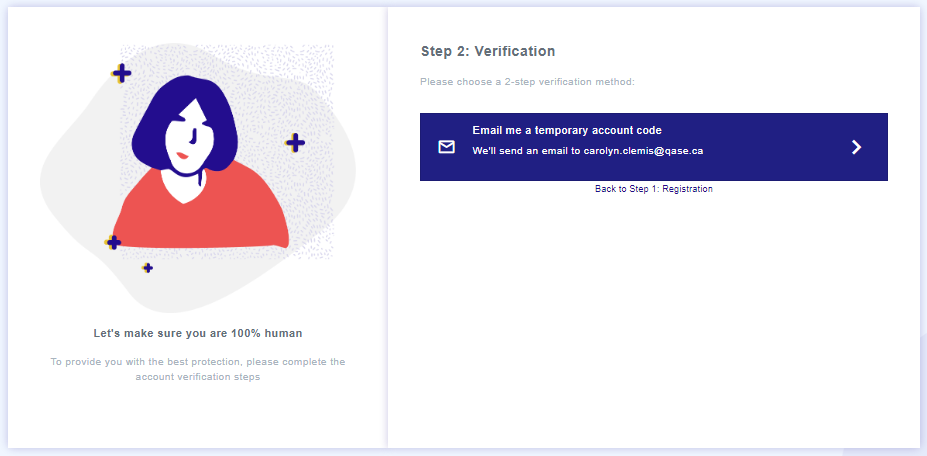
Task: Click the plus sparkle beside the red shirt
Action: (113, 242)
